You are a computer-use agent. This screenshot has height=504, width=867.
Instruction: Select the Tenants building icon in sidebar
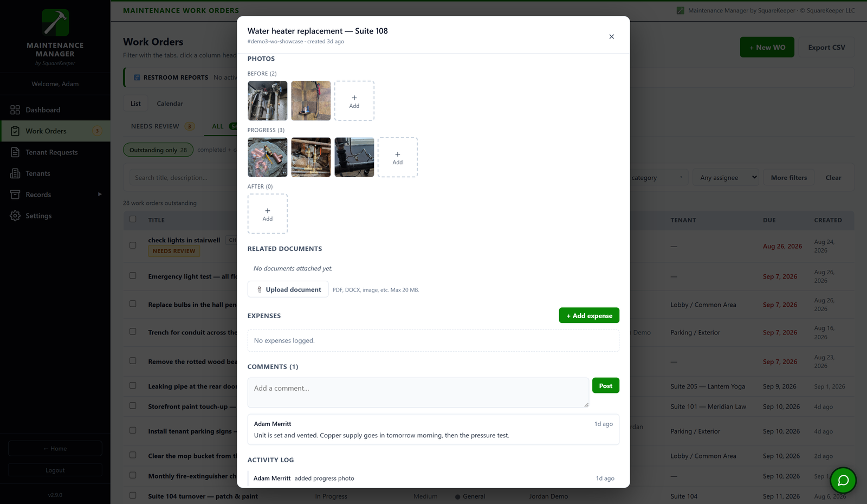tap(15, 173)
